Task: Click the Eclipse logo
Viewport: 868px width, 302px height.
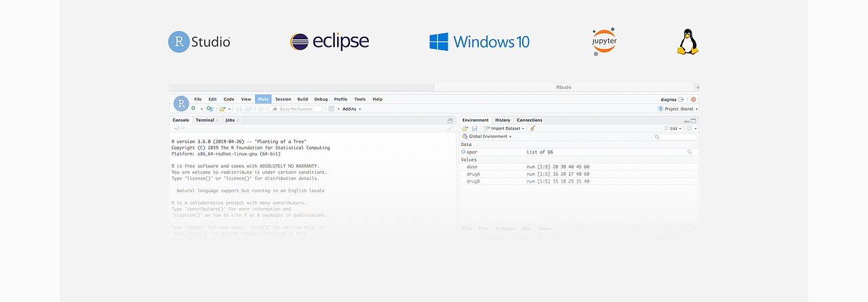Action: pos(330,41)
